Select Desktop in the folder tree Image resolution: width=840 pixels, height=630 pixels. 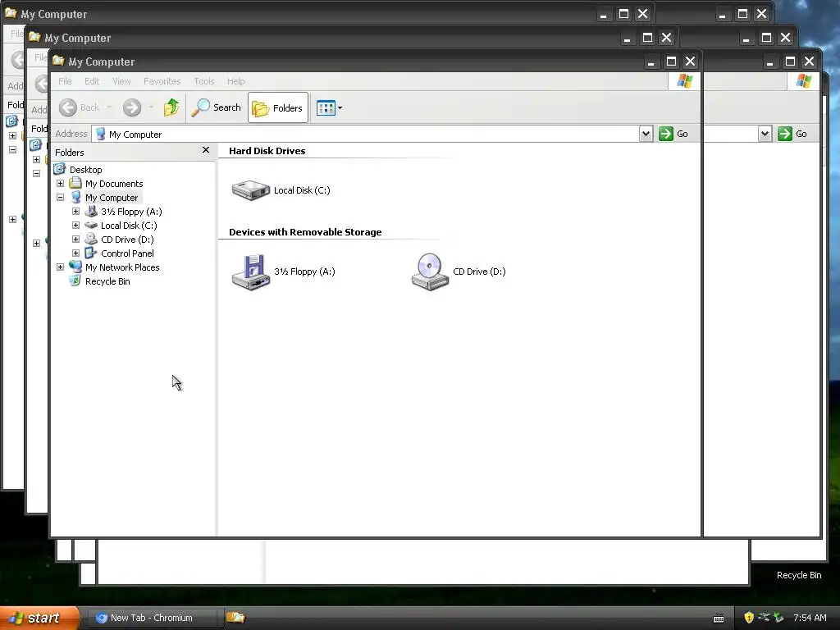(85, 170)
